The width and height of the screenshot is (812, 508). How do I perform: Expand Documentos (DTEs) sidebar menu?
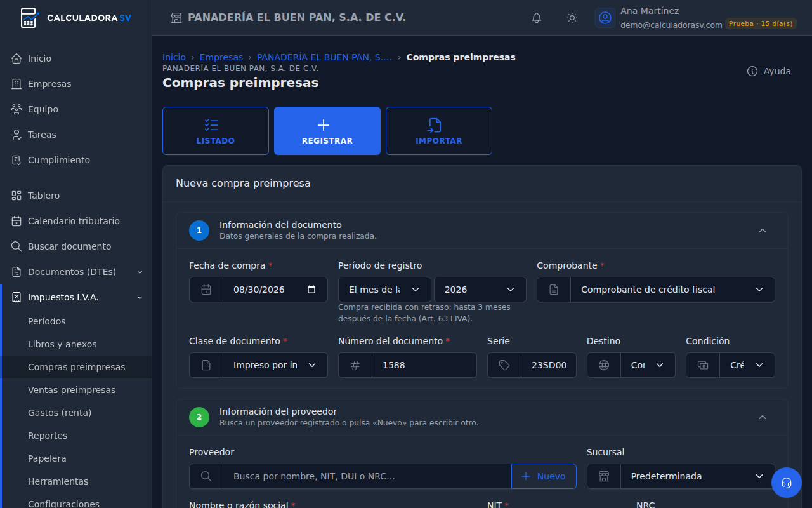[77, 272]
